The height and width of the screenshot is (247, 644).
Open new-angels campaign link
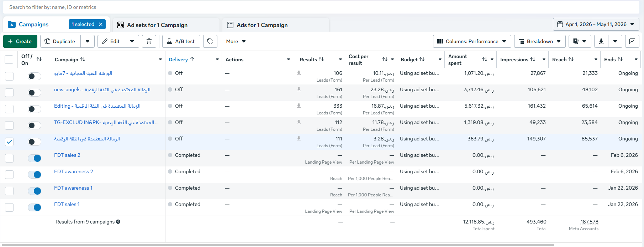[102, 89]
